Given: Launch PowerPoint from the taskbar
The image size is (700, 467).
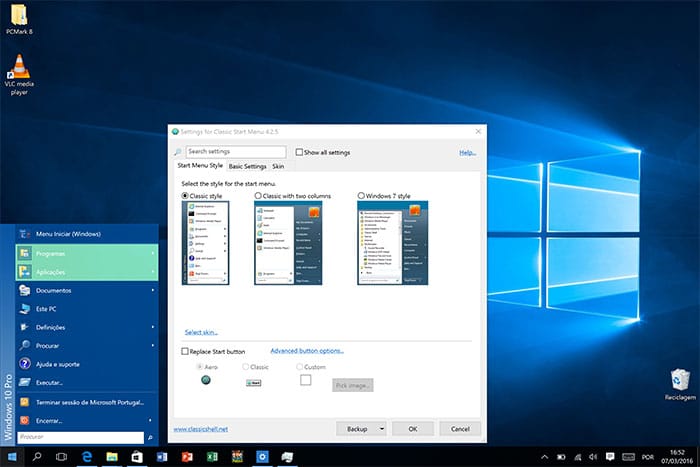Looking at the screenshot, I should (x=187, y=456).
